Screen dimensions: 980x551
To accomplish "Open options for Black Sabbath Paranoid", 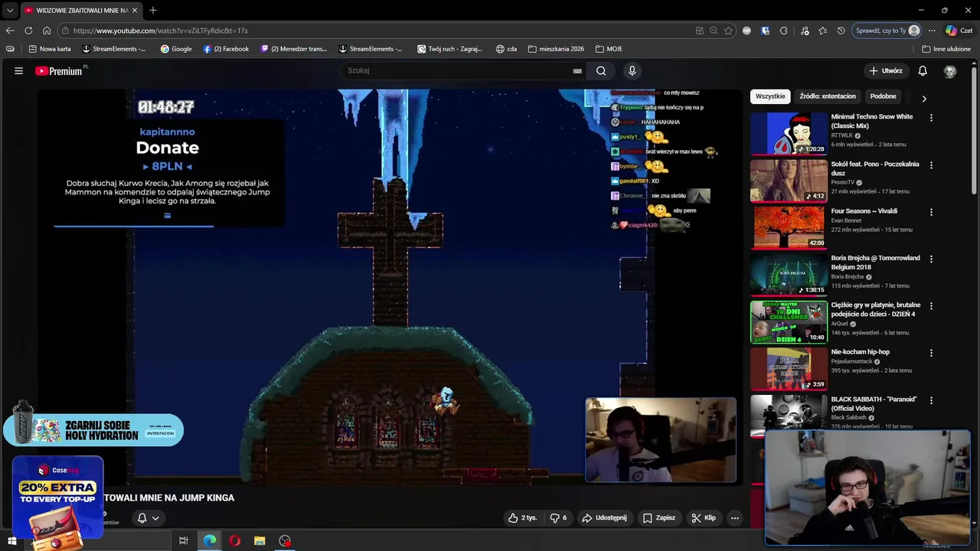I will pyautogui.click(x=931, y=400).
